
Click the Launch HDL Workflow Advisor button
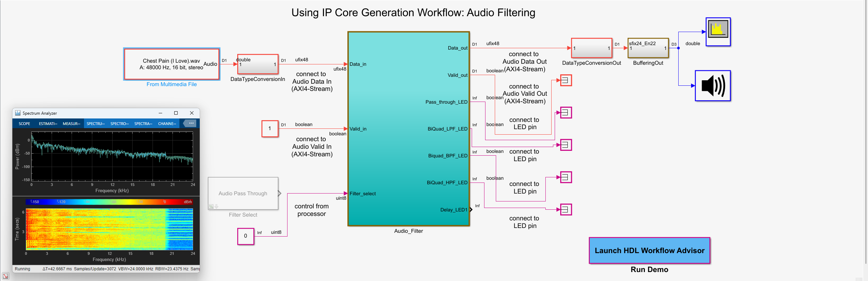[x=649, y=251]
